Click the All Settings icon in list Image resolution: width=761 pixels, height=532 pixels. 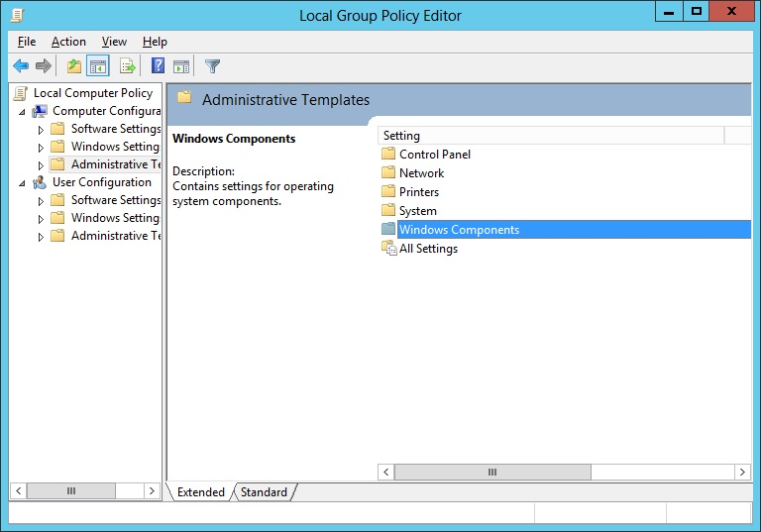pos(389,248)
